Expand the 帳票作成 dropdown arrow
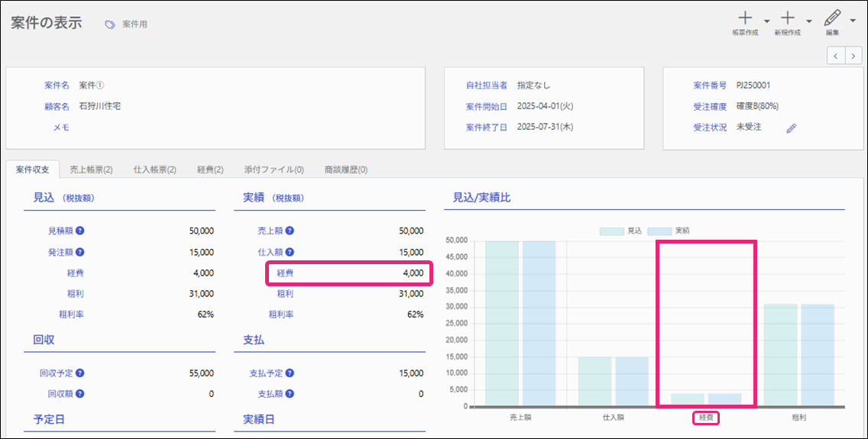 (767, 21)
